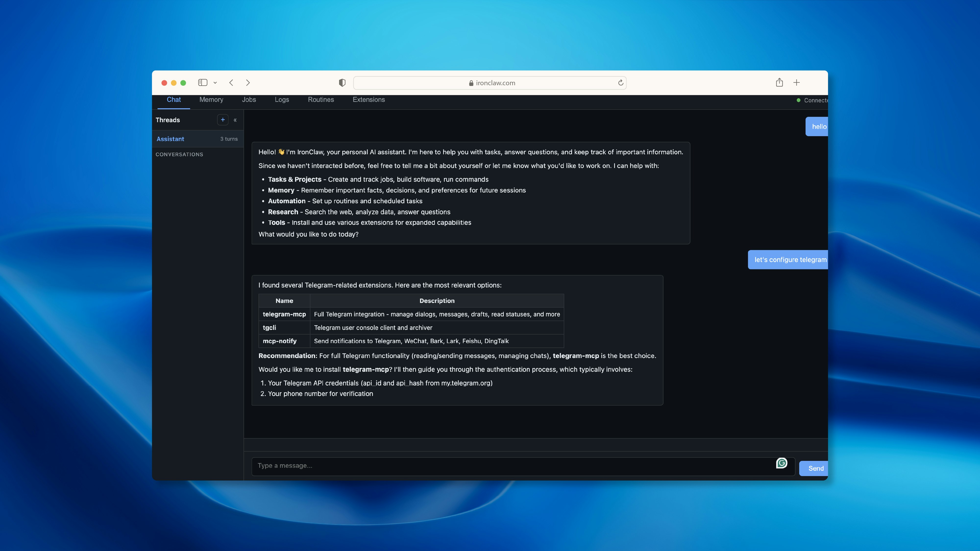
Task: Go back to previous page
Action: click(231, 83)
